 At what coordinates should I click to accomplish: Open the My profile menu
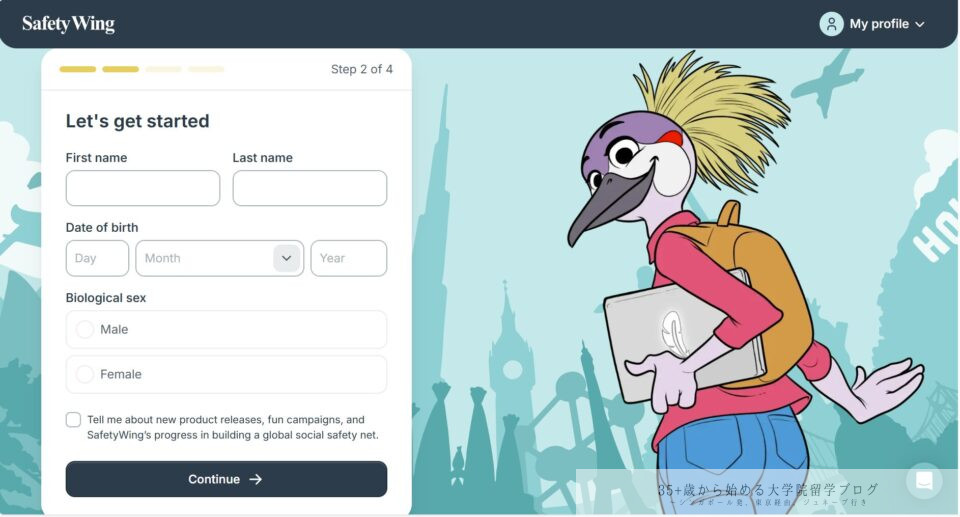(872, 24)
